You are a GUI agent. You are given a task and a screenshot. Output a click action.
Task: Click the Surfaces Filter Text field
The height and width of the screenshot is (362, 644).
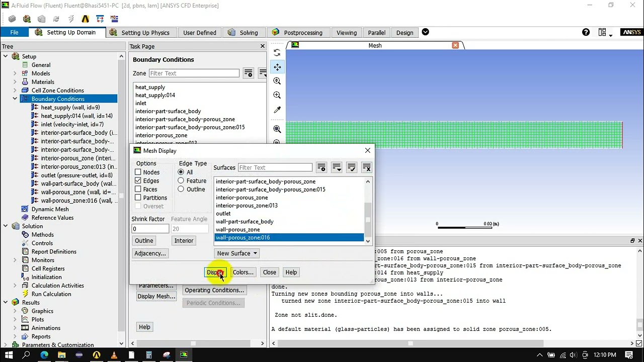(x=275, y=167)
